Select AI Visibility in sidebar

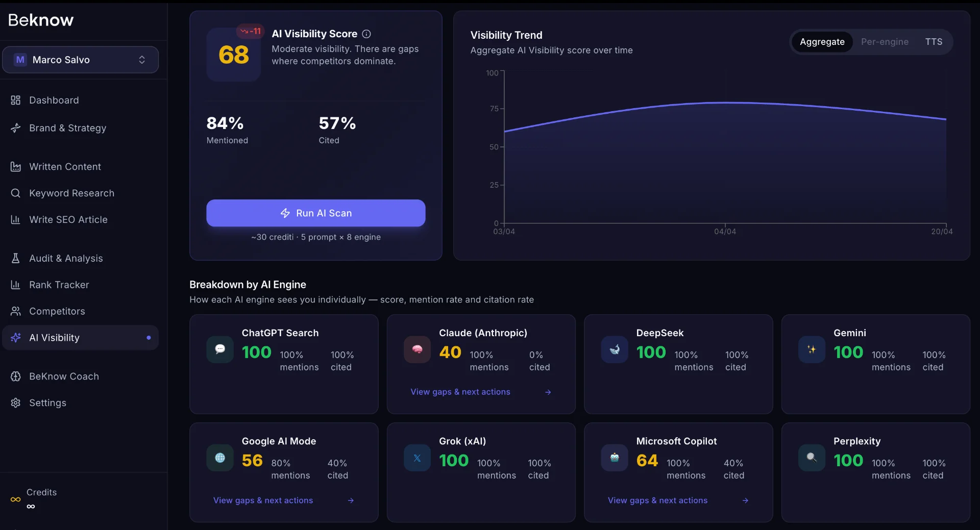tap(81, 338)
